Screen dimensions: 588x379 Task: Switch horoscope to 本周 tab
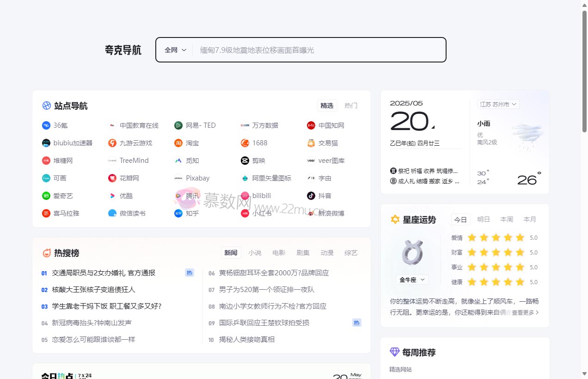(x=507, y=219)
